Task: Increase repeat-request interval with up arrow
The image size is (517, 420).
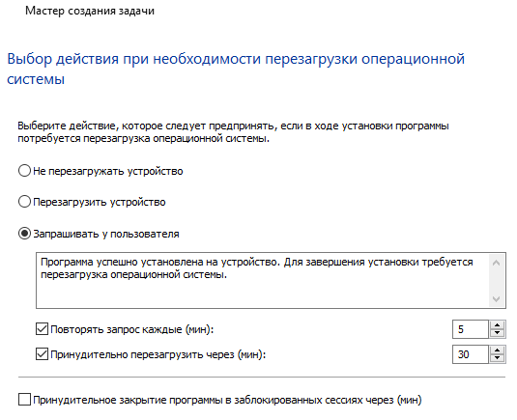Action: point(497,325)
